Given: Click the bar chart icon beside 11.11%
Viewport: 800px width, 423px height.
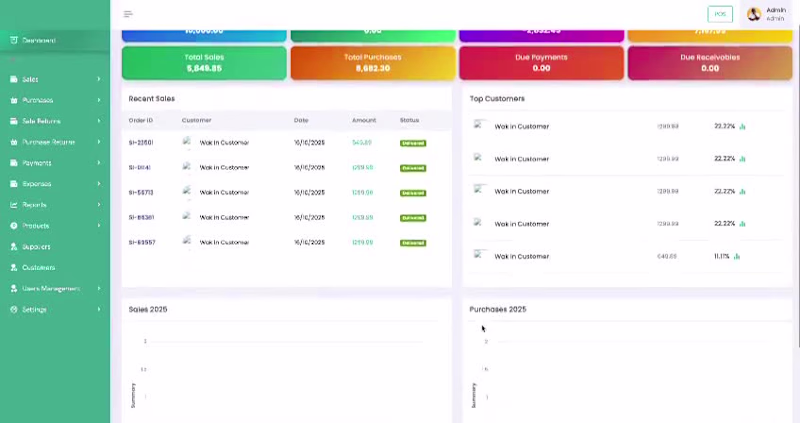Looking at the screenshot, I should click(x=737, y=257).
